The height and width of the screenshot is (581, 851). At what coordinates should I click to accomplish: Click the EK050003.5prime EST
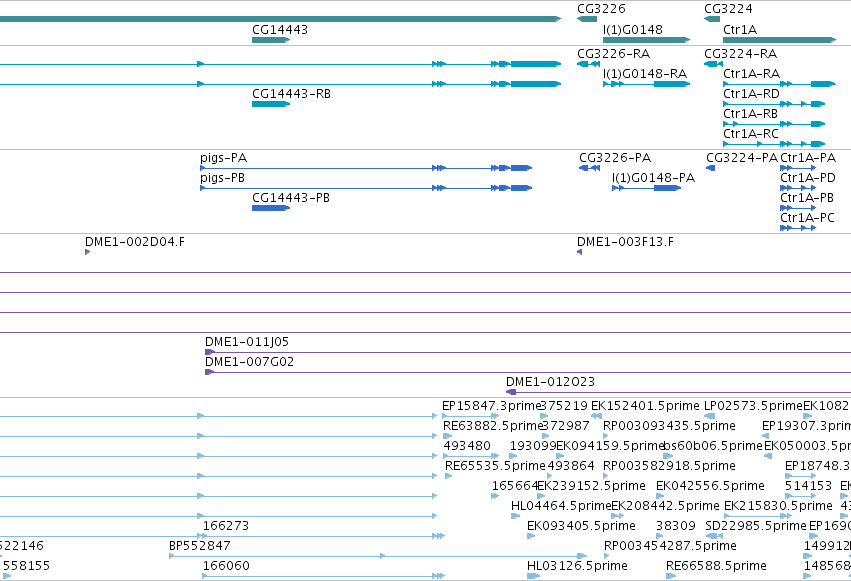click(x=768, y=456)
